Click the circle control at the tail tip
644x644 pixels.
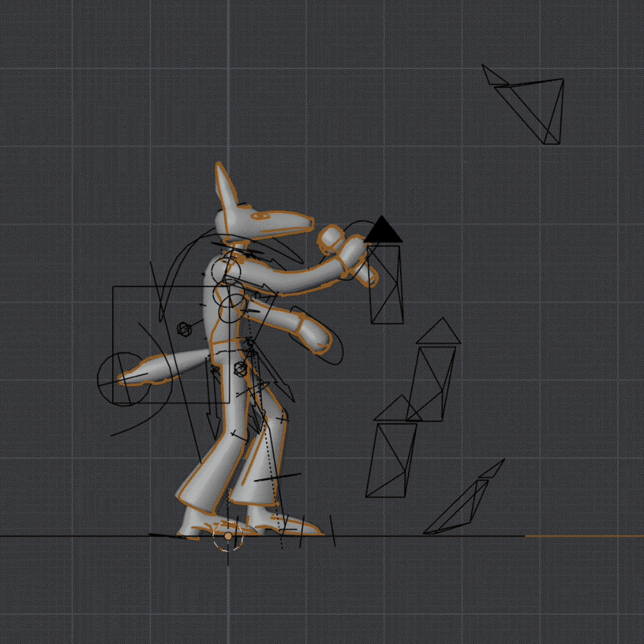pos(125,379)
